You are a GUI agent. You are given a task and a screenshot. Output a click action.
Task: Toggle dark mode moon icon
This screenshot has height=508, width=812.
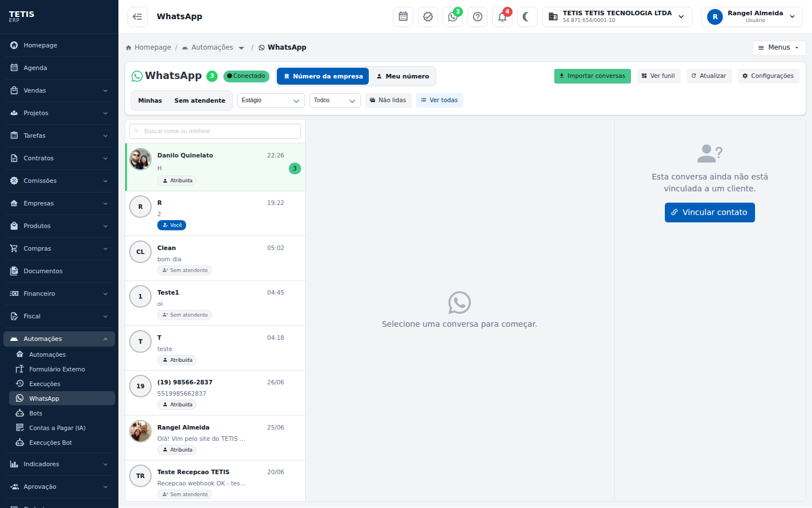(x=527, y=17)
